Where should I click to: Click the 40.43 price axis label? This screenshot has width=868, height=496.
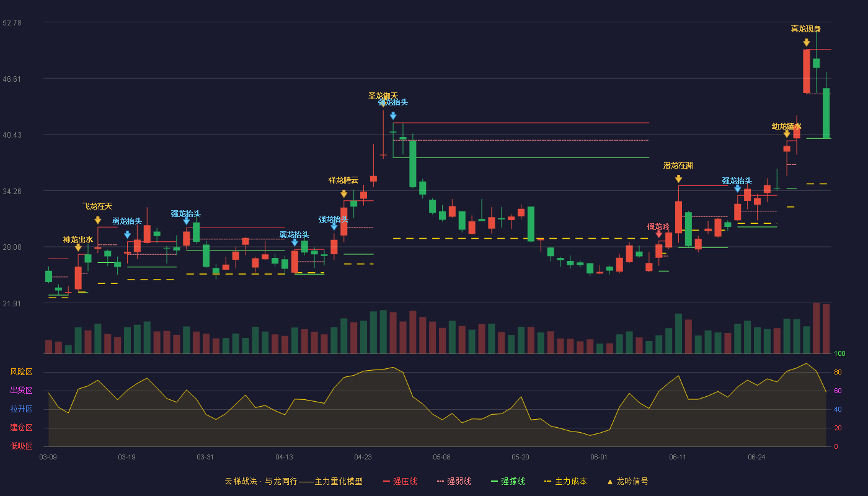click(12, 135)
